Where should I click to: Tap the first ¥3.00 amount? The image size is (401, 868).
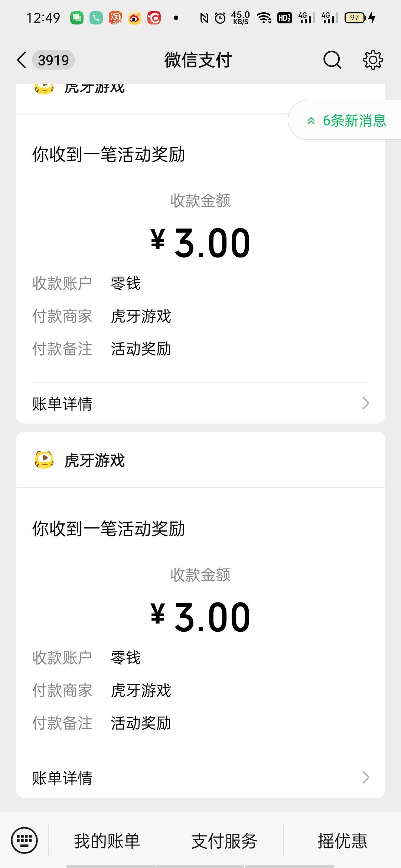[x=200, y=243]
